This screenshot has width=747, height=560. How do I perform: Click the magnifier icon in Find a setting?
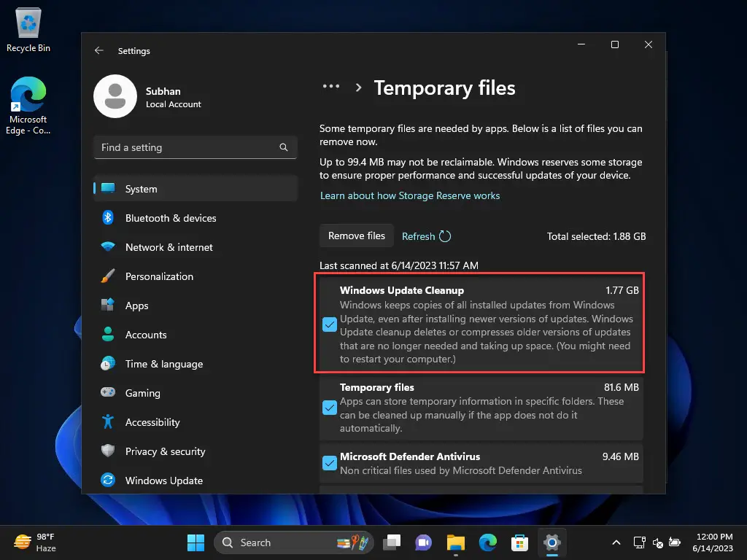(x=284, y=147)
